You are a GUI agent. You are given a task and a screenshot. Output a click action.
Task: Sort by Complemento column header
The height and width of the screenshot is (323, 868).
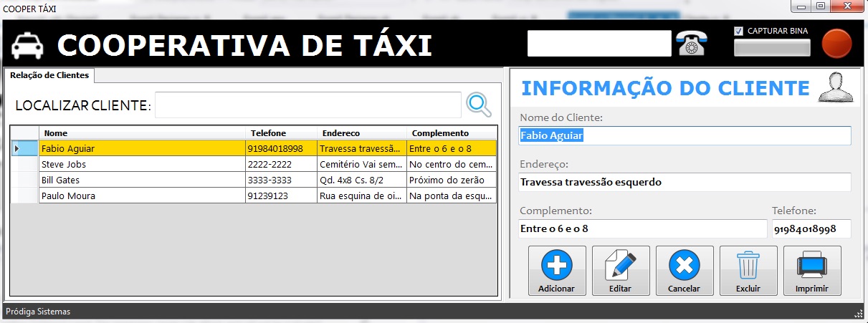pyautogui.click(x=452, y=132)
